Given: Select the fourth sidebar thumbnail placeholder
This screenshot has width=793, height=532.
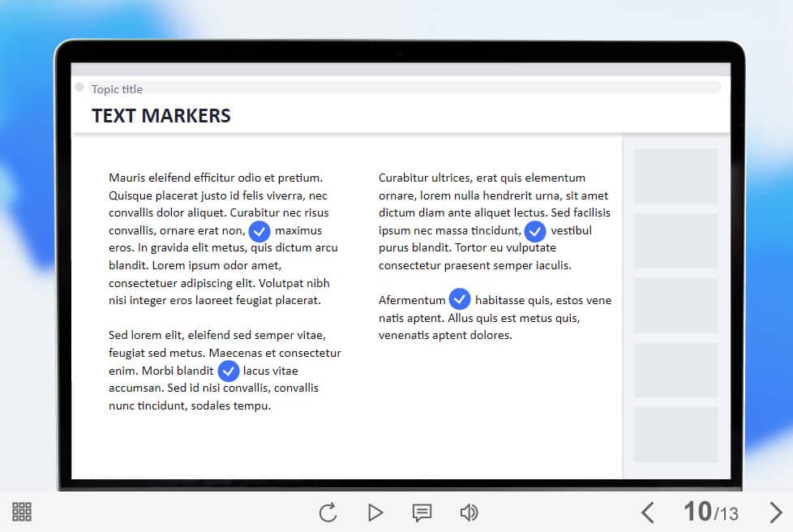Looking at the screenshot, I should pyautogui.click(x=675, y=370).
